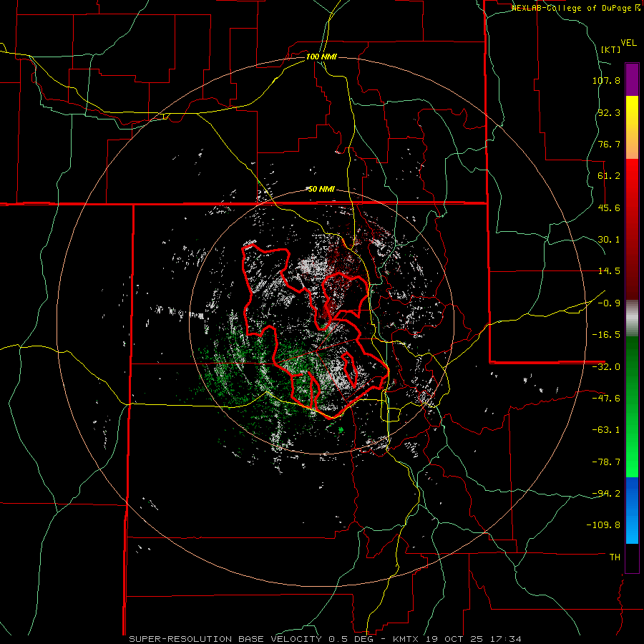Click the "-0.9" scale value
This screenshot has height=644, width=644.
[609, 303]
